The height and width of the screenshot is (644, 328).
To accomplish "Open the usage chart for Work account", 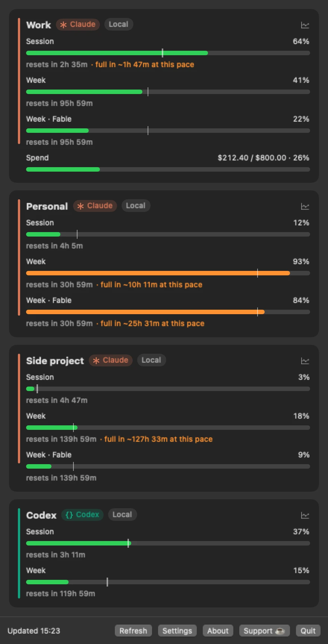I will point(305,25).
